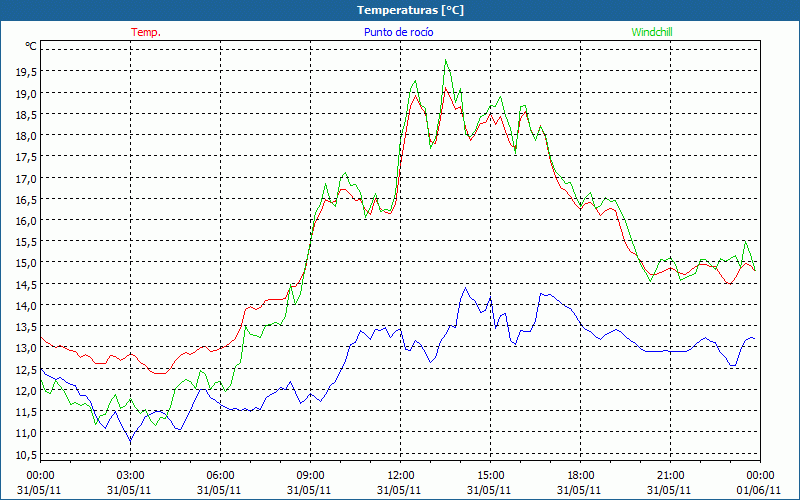
Task: Click the "14,0" y-axis value
Action: [x=26, y=306]
